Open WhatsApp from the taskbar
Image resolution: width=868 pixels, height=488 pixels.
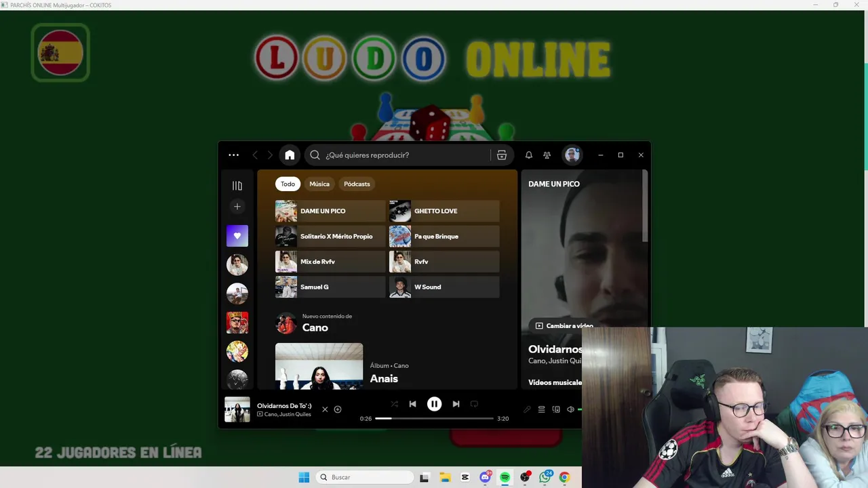(545, 477)
